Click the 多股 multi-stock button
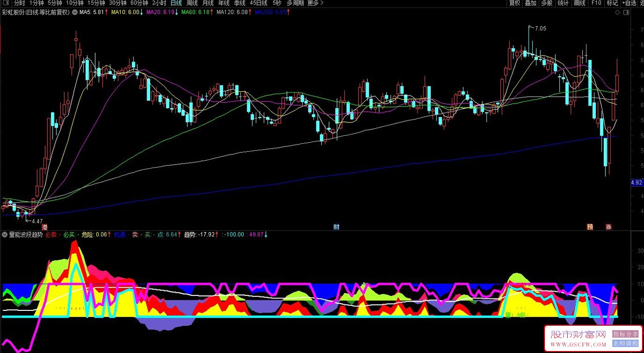644x353 pixels. (x=547, y=3)
